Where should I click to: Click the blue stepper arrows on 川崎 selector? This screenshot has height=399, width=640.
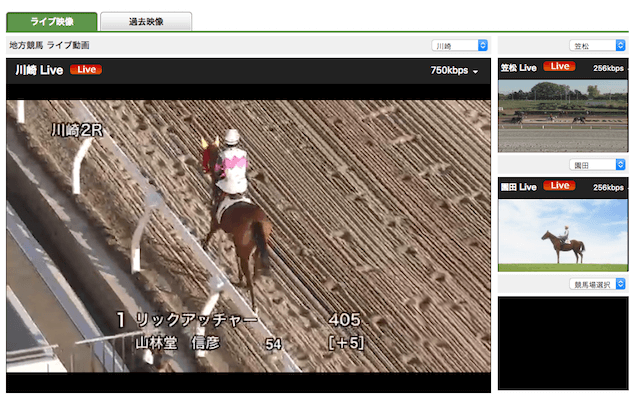tap(483, 45)
